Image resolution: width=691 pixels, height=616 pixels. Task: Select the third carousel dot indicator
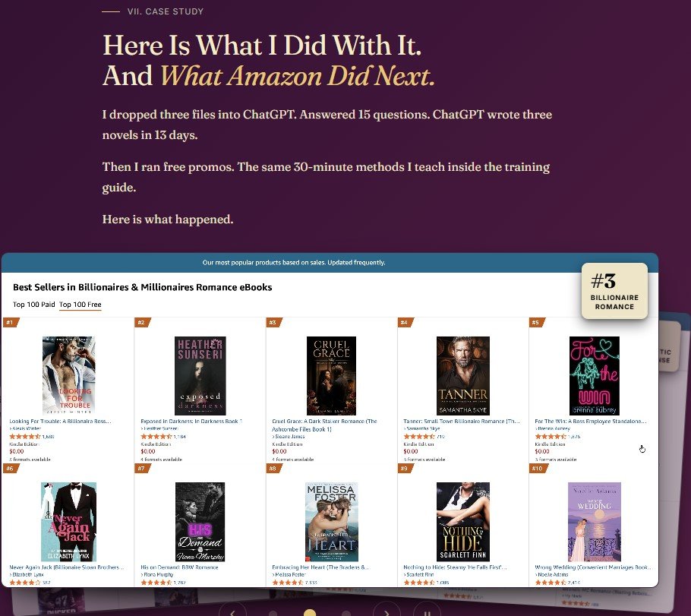(346, 614)
